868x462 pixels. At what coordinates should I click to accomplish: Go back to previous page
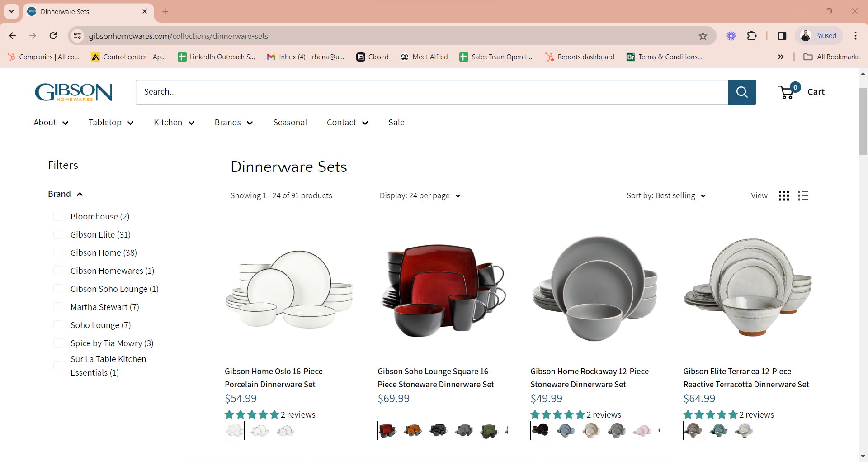point(13,36)
